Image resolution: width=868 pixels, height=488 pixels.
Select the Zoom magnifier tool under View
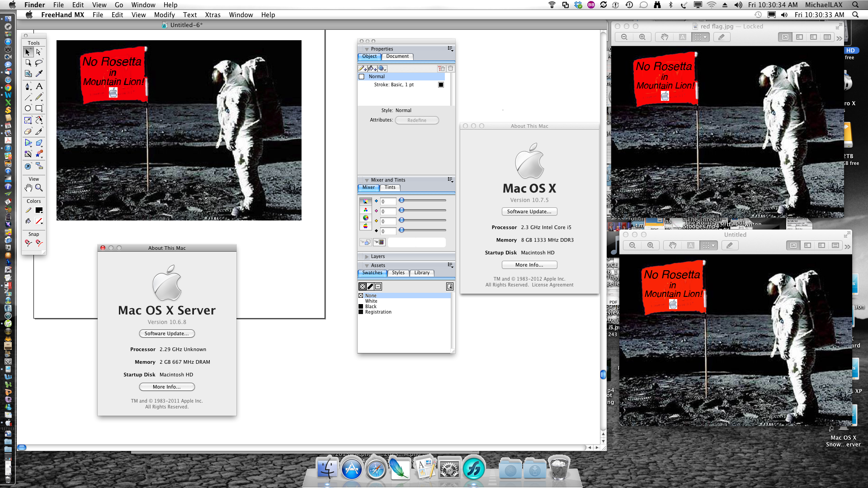tap(39, 188)
